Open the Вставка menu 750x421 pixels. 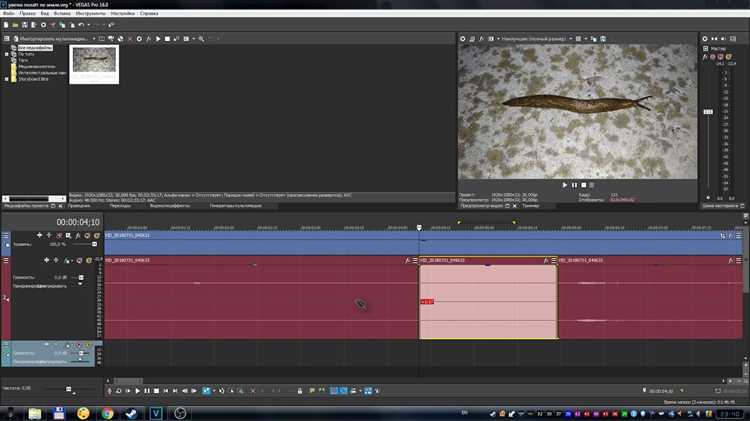tap(62, 13)
